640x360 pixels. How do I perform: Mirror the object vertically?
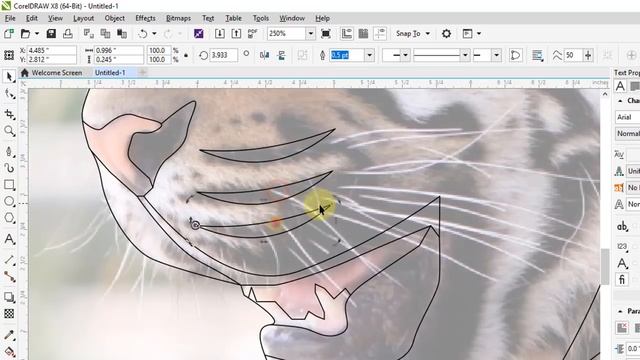(x=282, y=55)
